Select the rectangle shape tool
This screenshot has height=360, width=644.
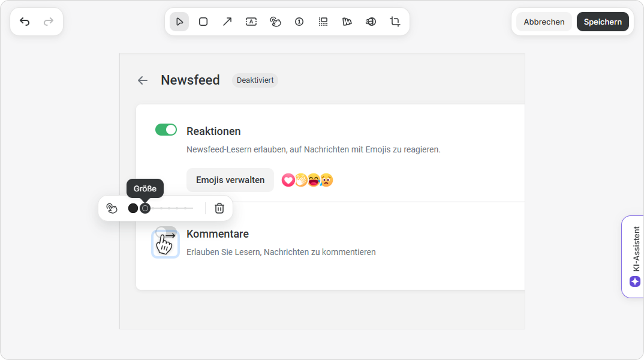[203, 22]
